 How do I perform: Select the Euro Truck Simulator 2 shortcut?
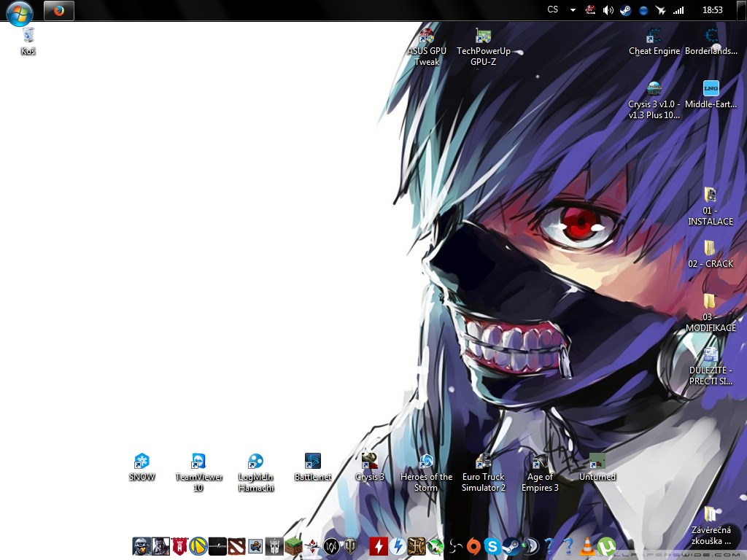click(x=484, y=472)
